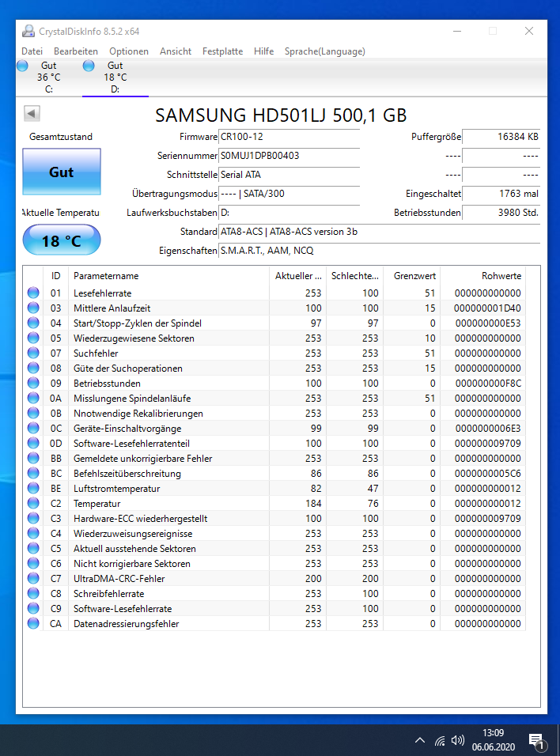Click the status circle for Misslungene Spindelanläufe
560x756 pixels.
[33, 398]
